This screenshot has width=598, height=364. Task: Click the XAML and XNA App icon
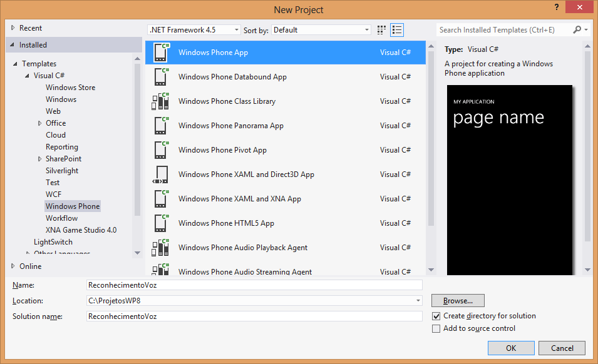pos(161,199)
